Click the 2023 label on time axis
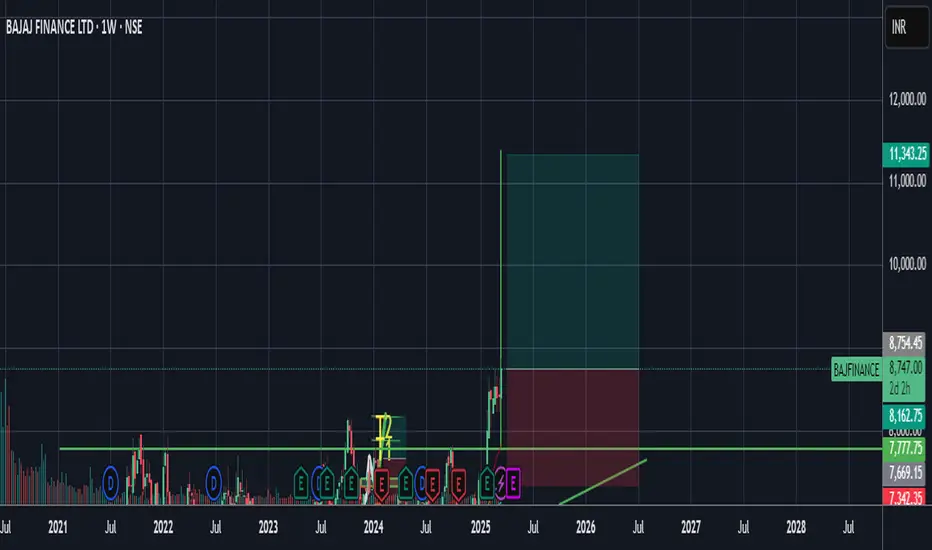932x550 pixels. point(268,527)
